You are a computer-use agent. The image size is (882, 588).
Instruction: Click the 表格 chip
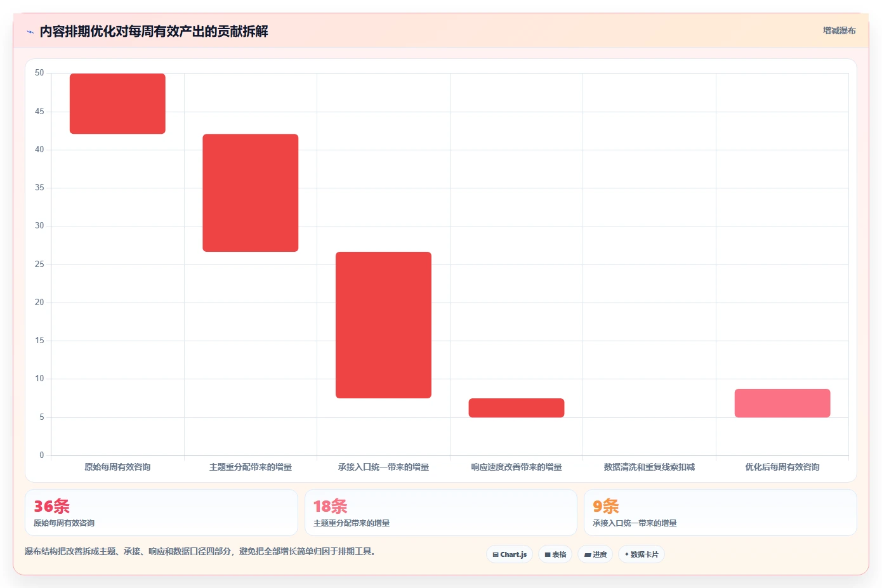coord(555,554)
